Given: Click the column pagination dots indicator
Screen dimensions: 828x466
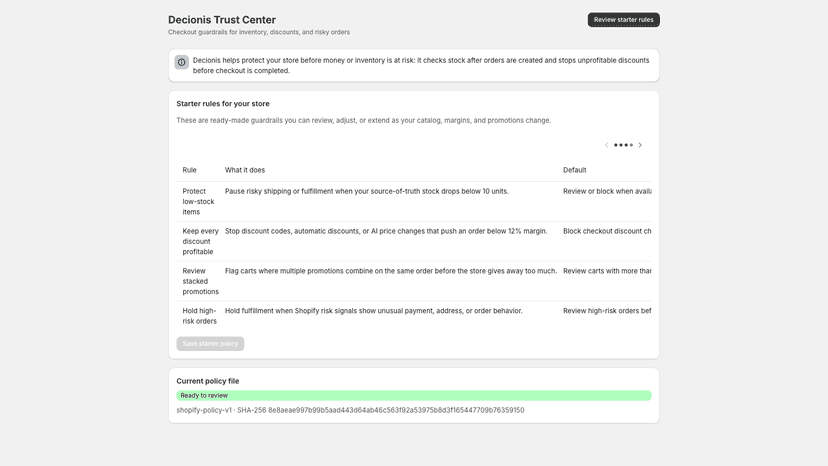Looking at the screenshot, I should pyautogui.click(x=623, y=145).
